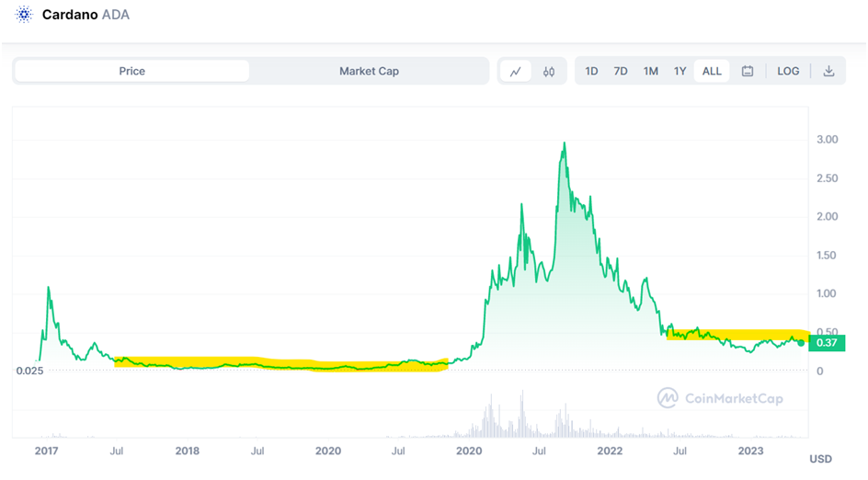Click the 1.00 price axis label

(827, 293)
